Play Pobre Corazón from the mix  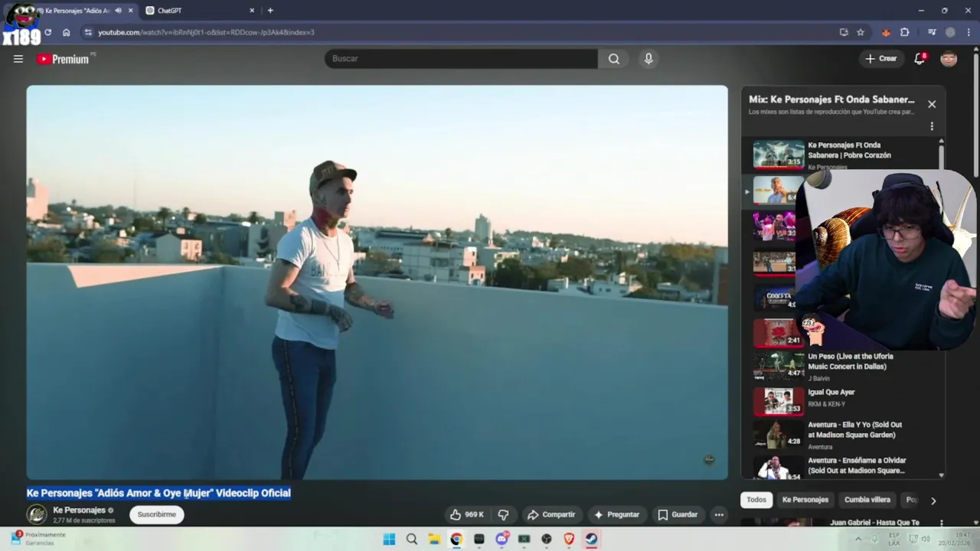point(842,155)
